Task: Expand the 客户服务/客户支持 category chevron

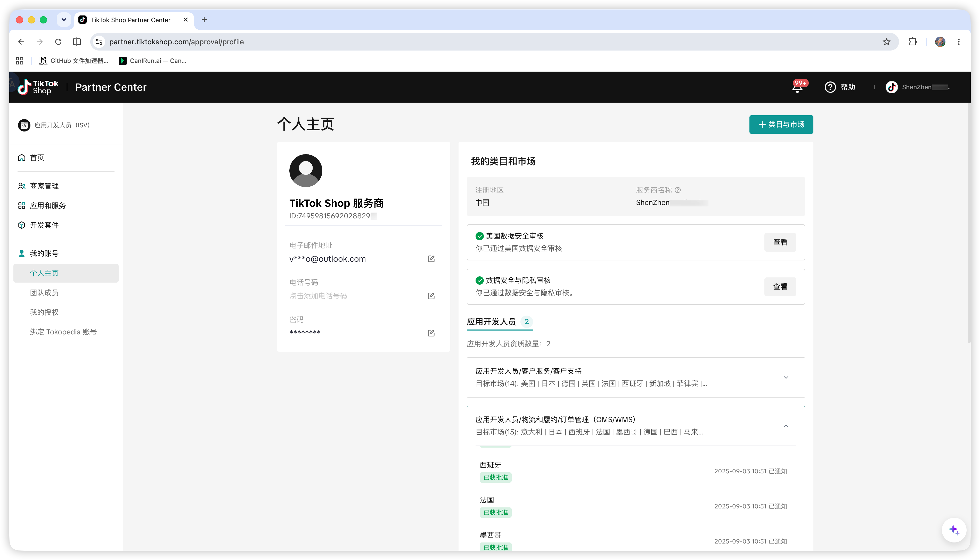Action: [786, 377]
